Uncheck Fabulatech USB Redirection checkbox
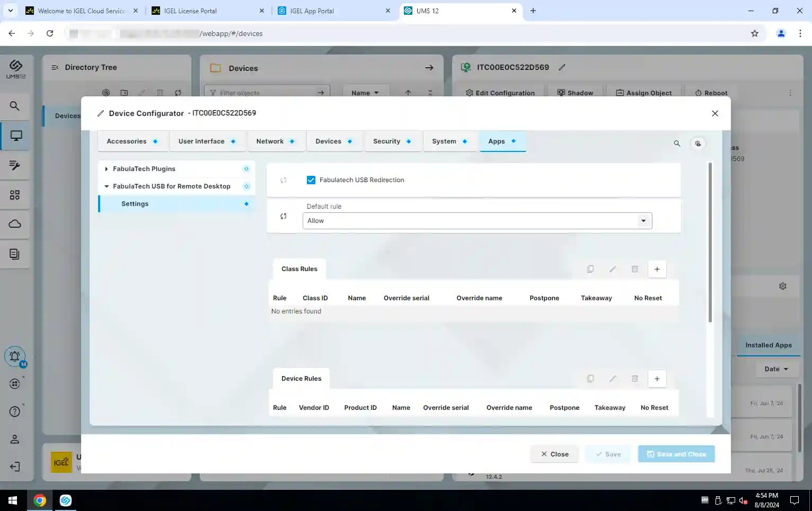This screenshot has width=812, height=511. 311,180
